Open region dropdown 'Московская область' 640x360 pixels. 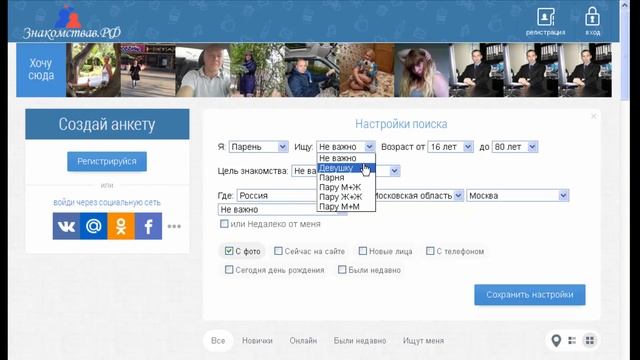pos(419,196)
